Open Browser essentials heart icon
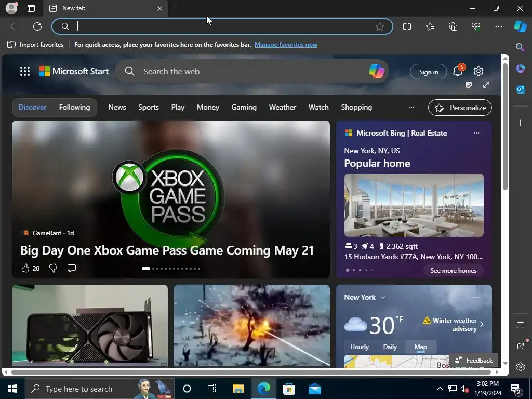Screen dimensions: 532x399 (476, 26)
